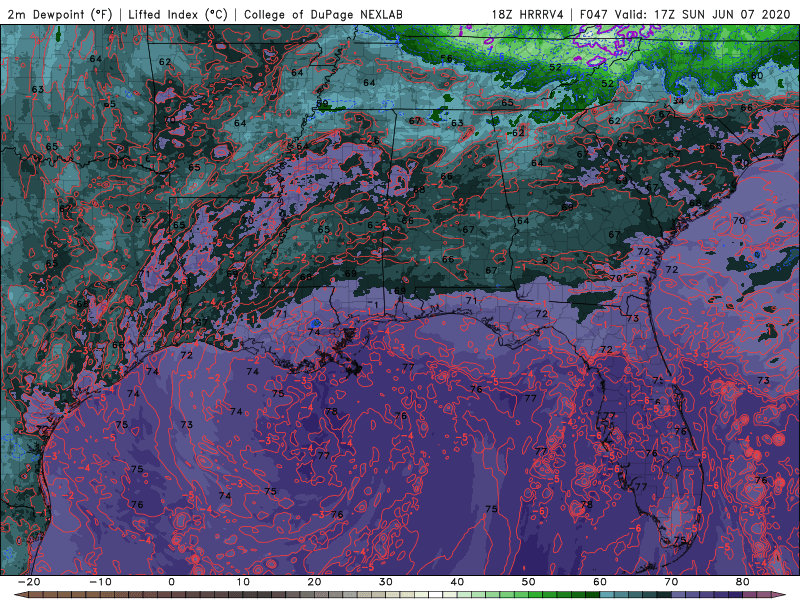
Task: Click the 'Lifted Index (°C)' header label
Action: tap(178, 14)
